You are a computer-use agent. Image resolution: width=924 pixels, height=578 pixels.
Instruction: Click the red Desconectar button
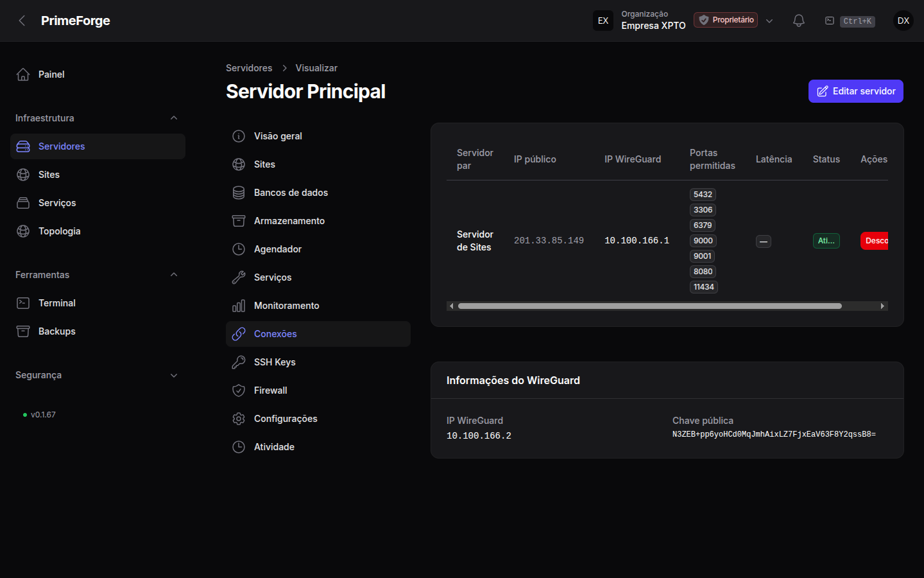coord(875,241)
